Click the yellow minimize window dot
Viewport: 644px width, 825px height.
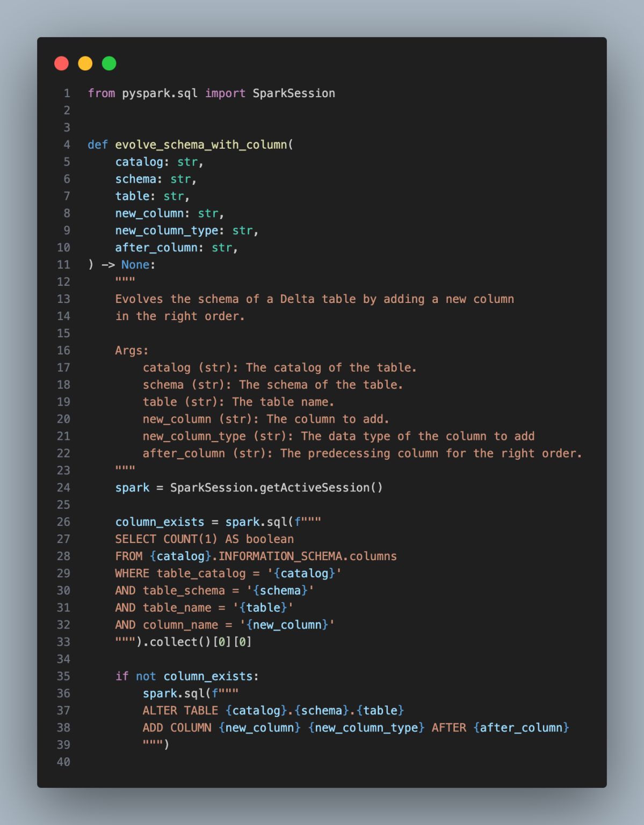85,63
